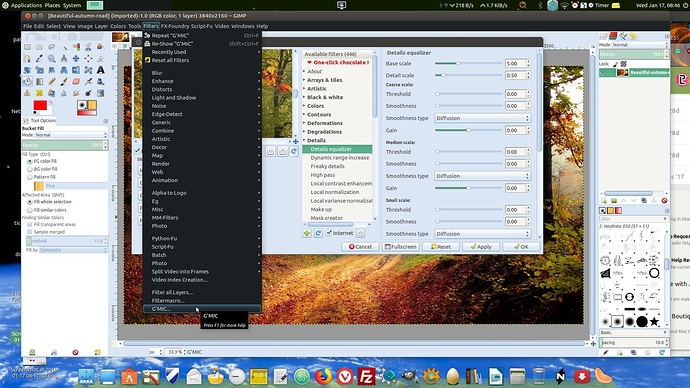Open Small scale Smoothness type dropdown
690x388 pixels.
[482, 234]
